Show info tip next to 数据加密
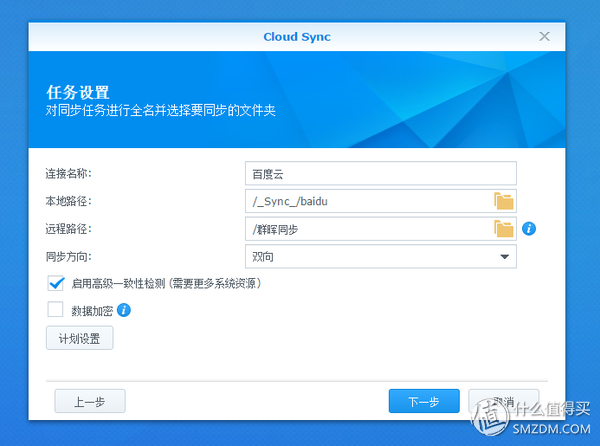Image resolution: width=600 pixels, height=446 pixels. click(x=124, y=310)
